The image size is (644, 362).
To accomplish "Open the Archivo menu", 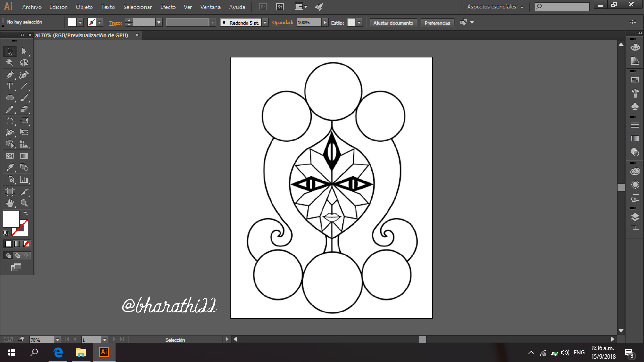I will [x=32, y=7].
